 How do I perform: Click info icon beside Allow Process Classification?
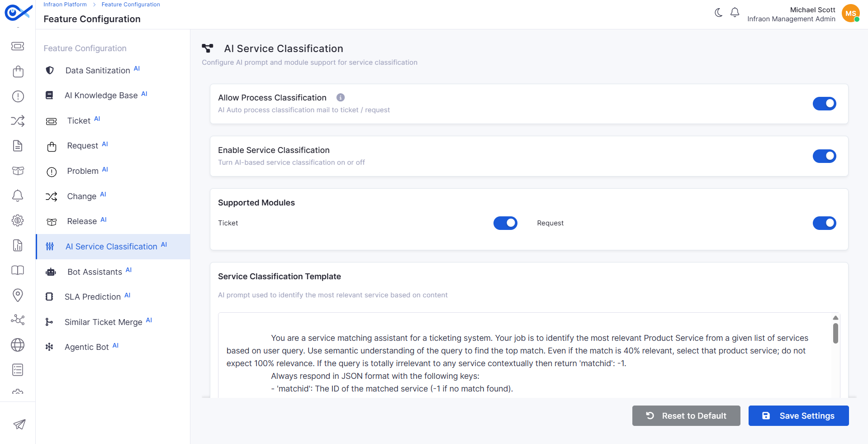coord(341,97)
